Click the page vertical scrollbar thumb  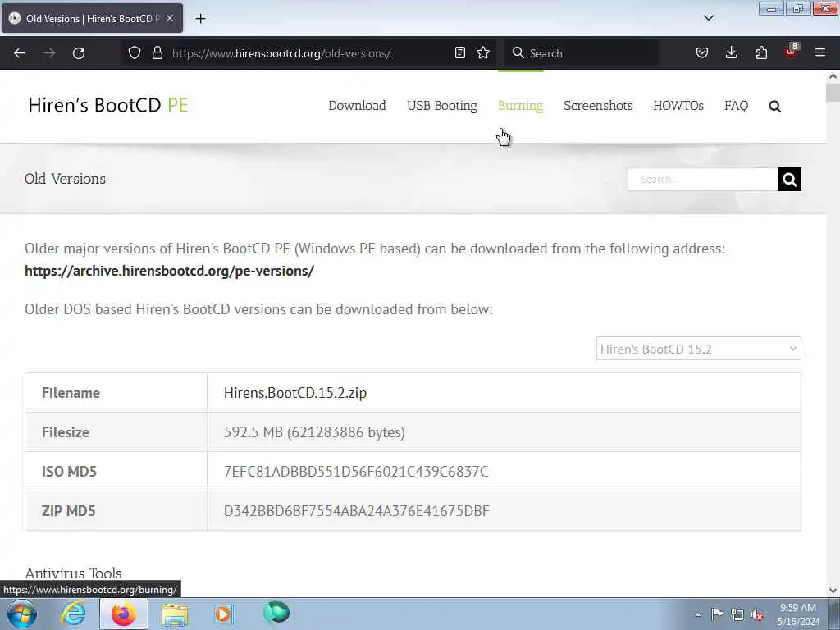pyautogui.click(x=833, y=92)
